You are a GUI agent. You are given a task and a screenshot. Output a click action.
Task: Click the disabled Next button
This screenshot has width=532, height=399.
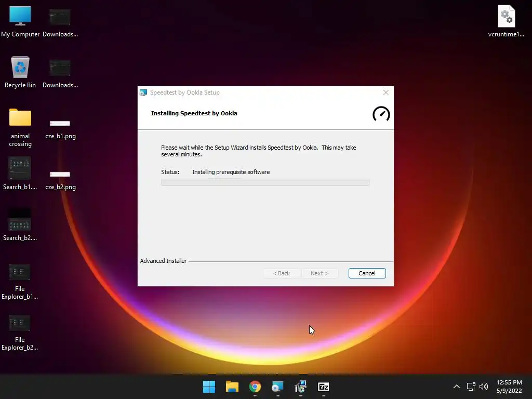pos(320,273)
